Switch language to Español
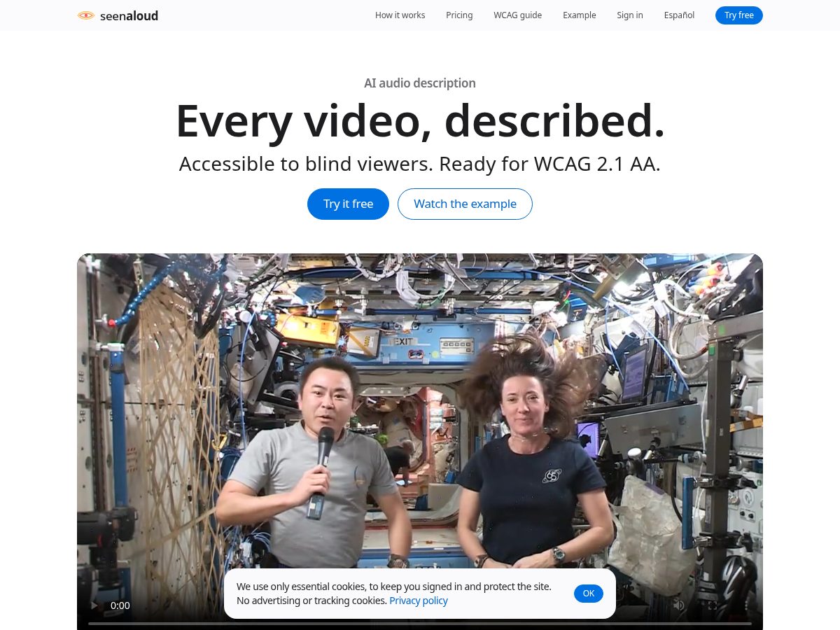840x630 pixels. pos(679,15)
